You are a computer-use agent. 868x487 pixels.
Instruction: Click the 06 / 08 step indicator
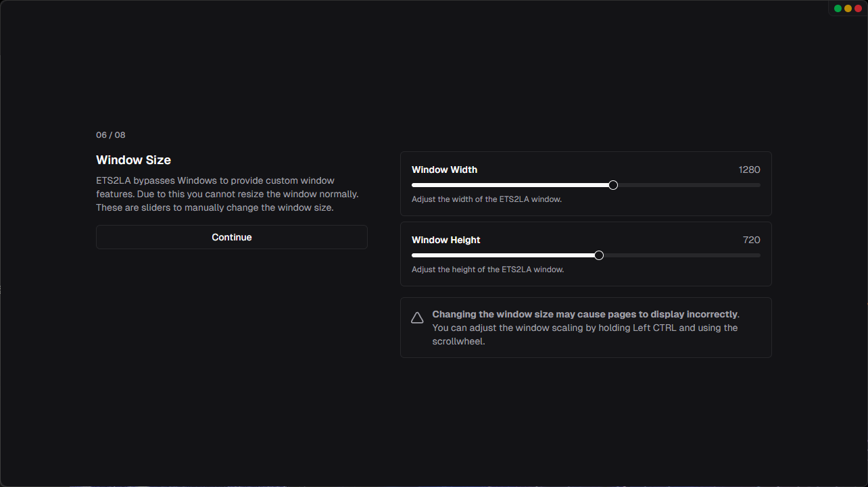111,135
